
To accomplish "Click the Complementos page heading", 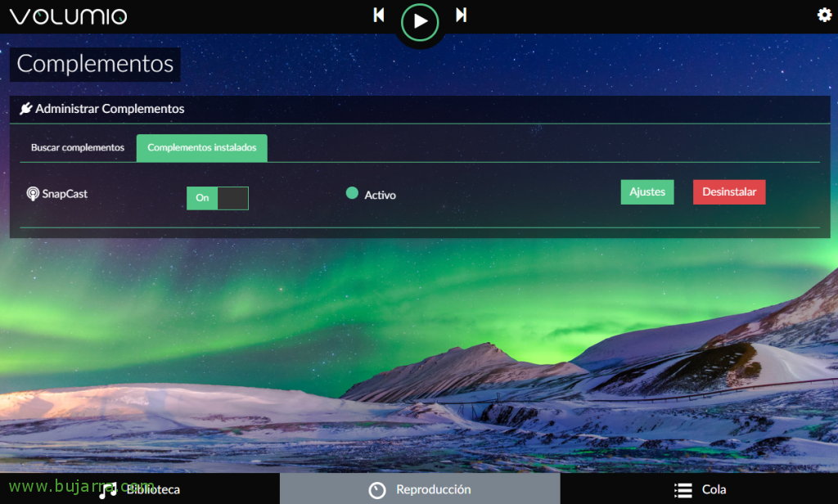I will 95,64.
